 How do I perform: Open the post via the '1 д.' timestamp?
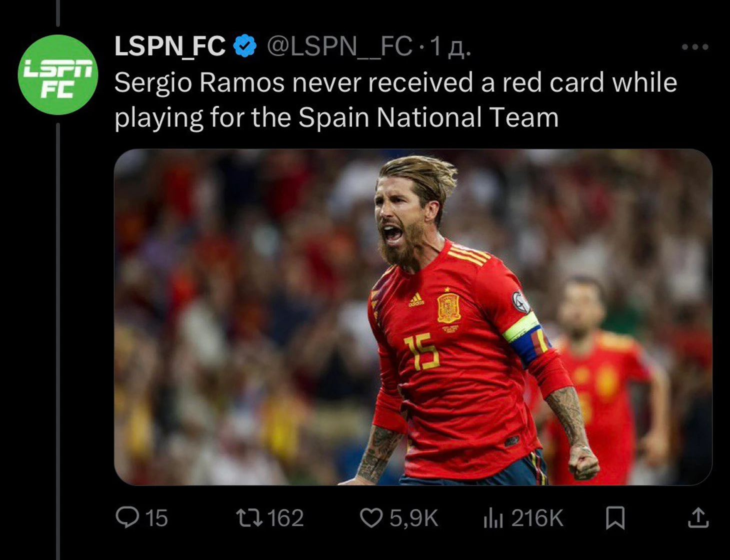point(450,46)
